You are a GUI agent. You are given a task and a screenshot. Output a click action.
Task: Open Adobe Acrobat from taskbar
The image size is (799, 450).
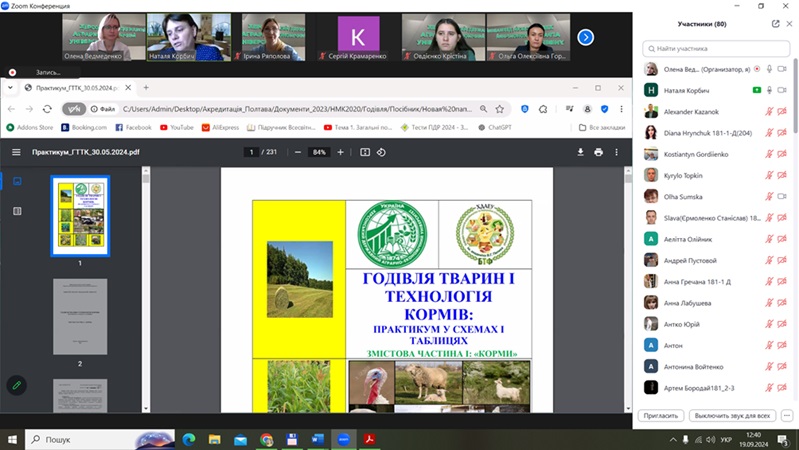[369, 439]
